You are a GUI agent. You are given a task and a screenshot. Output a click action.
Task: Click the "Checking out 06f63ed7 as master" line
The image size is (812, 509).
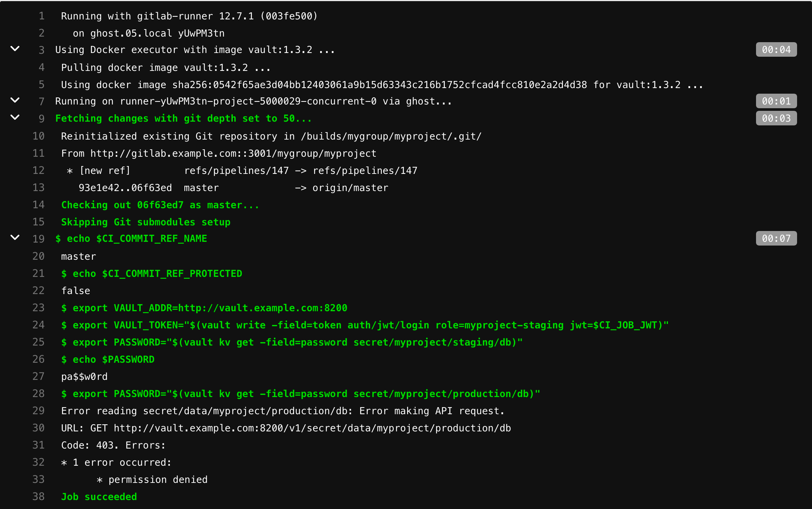(x=160, y=204)
